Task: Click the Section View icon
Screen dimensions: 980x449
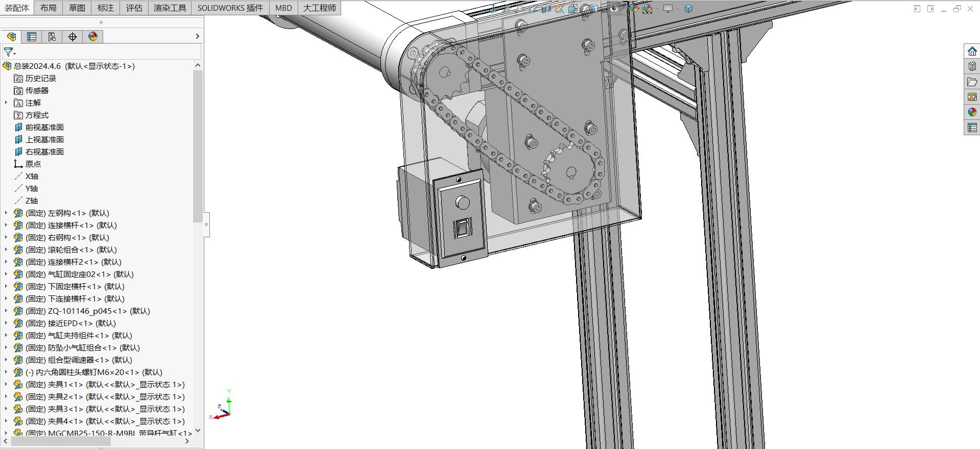Action: 546,9
